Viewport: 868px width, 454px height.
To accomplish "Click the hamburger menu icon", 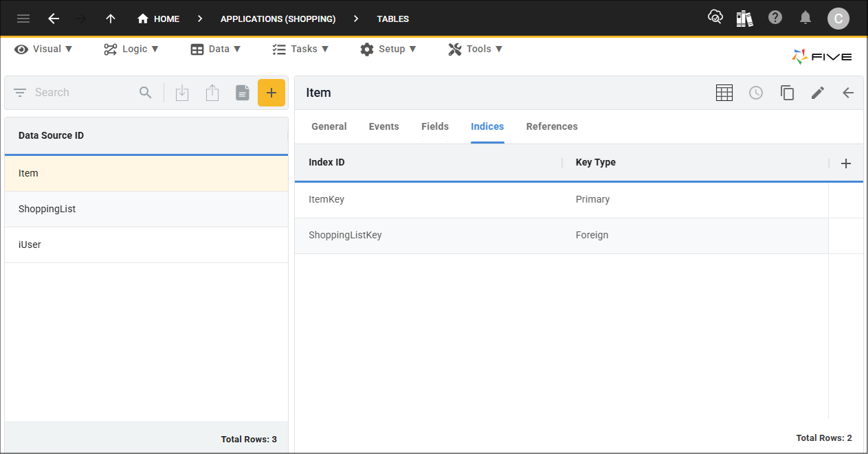I will click(x=23, y=19).
